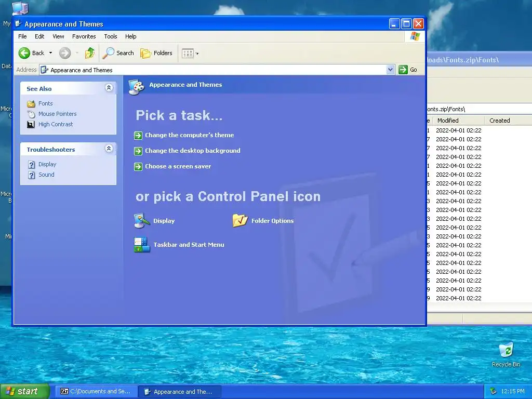Choose Change the computer's theme task

click(x=189, y=135)
